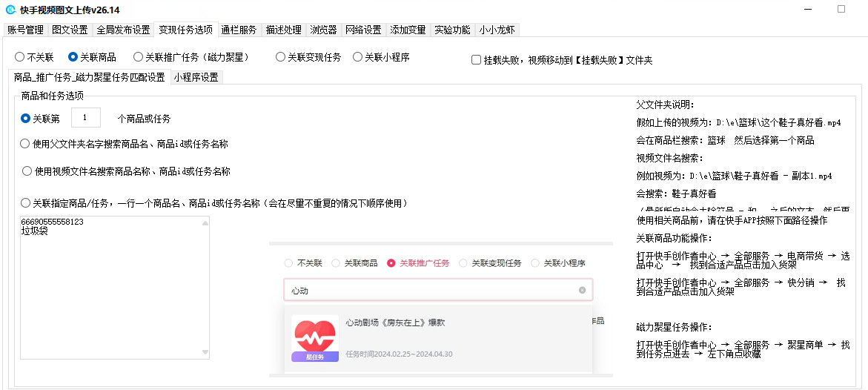Click 不关联 radio in example image
This screenshot has height=390, width=868.
pos(288,263)
